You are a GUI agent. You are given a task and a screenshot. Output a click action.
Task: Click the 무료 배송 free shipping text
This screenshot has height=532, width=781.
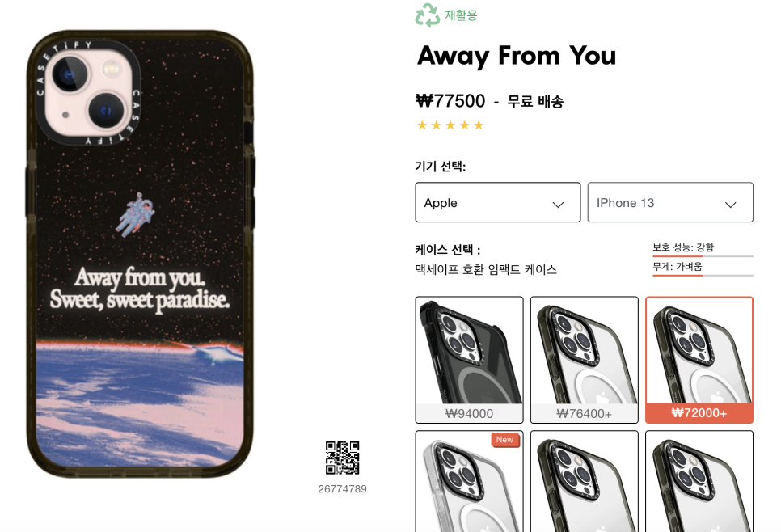pyautogui.click(x=535, y=102)
